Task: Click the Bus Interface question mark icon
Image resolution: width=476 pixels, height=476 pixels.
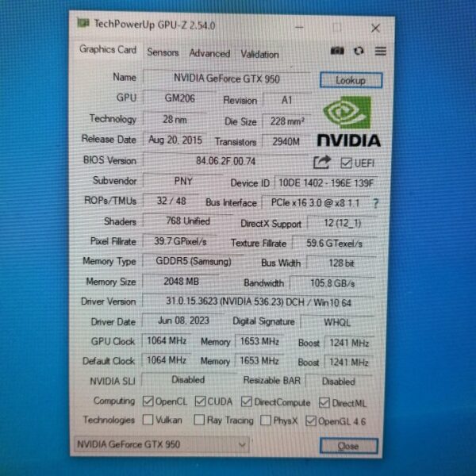Action: 375,203
